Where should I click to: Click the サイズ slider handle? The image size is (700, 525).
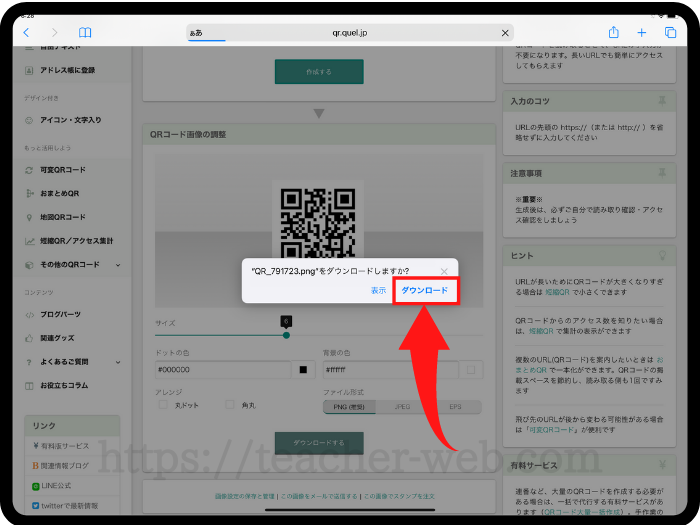(x=286, y=335)
